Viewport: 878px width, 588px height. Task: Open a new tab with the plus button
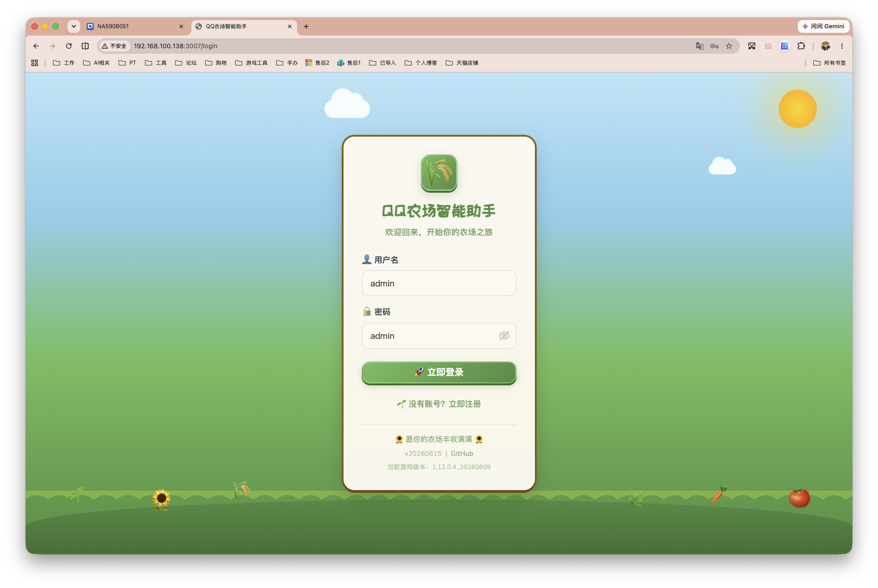[306, 26]
